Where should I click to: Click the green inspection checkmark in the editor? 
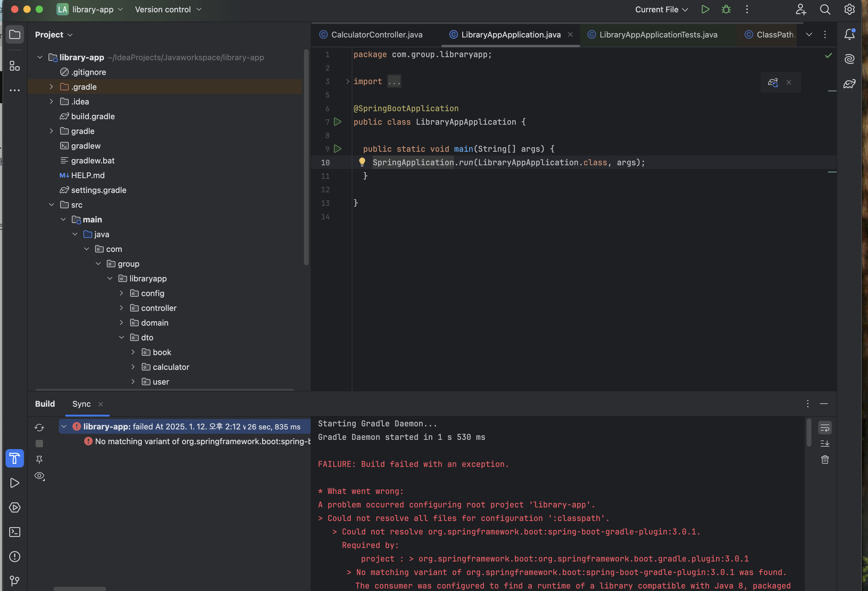(x=828, y=55)
